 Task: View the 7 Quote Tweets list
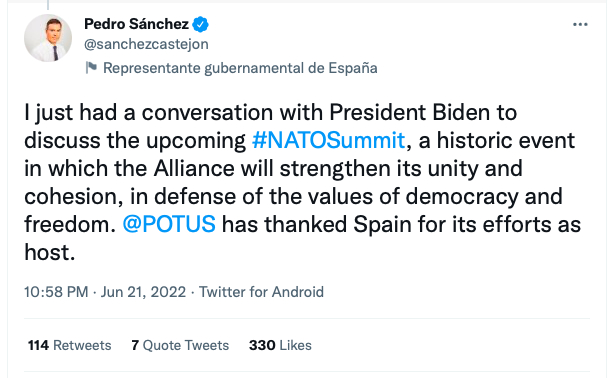[x=180, y=345]
